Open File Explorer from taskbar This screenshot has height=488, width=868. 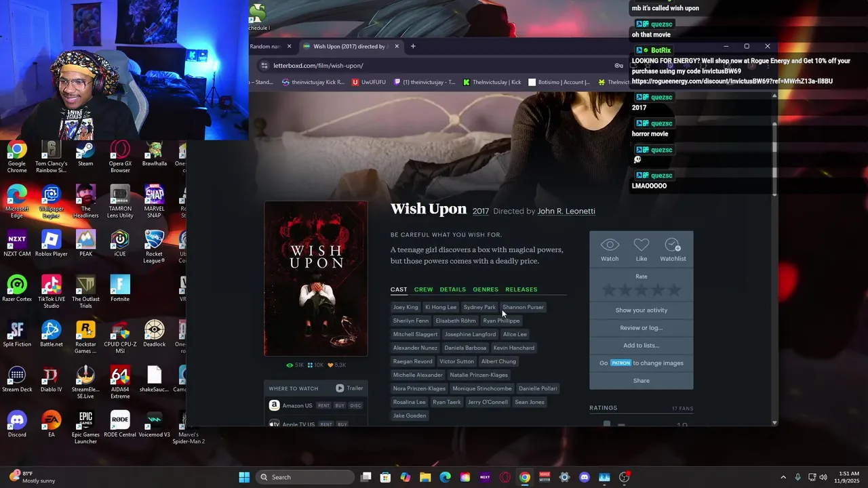point(425,477)
